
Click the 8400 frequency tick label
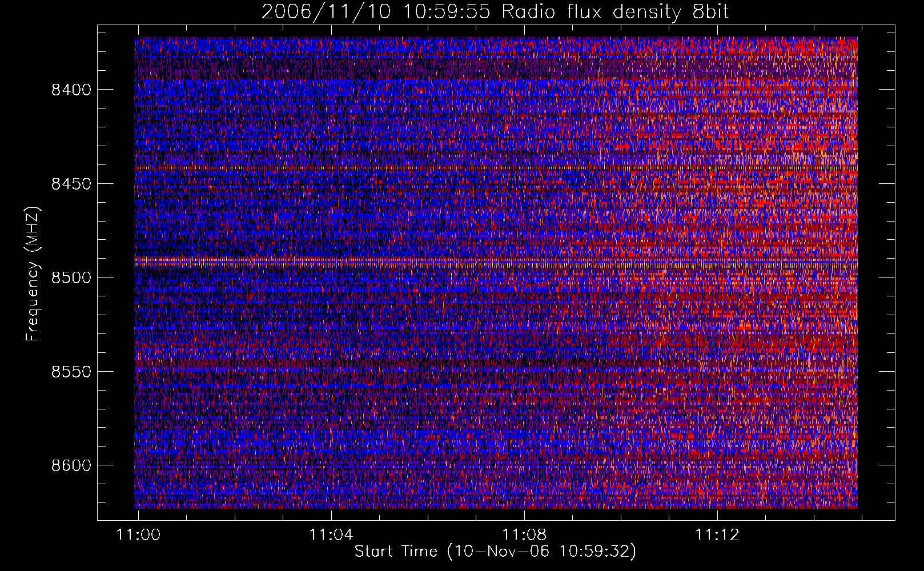pyautogui.click(x=71, y=90)
